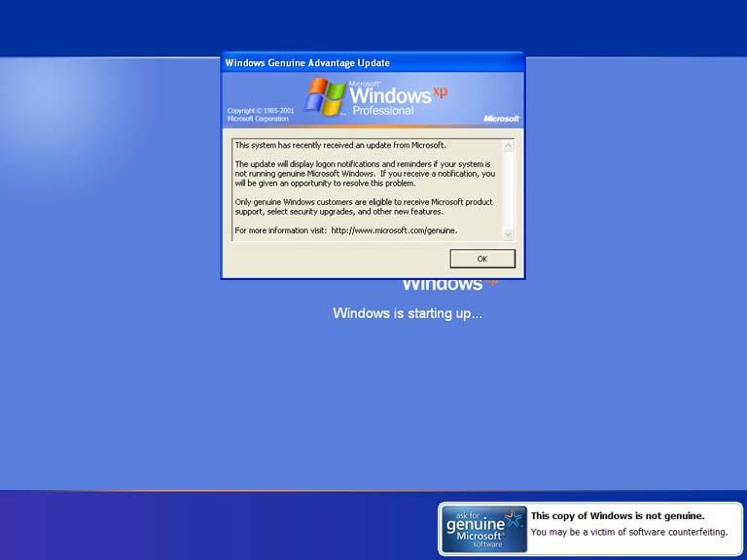Click 'This system has recently received an update' line

[340, 145]
